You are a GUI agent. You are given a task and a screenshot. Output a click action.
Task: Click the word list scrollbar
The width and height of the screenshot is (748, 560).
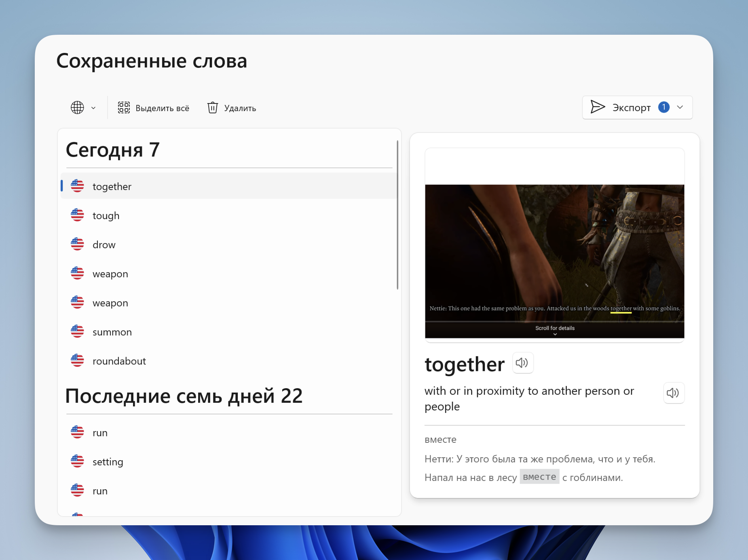coord(397,215)
